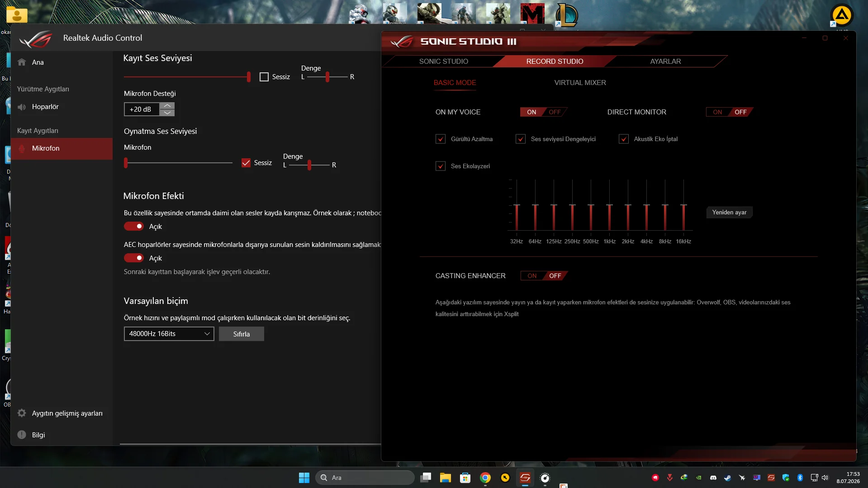Open Task View on the taskbar
Screen dimensions: 868x488
pyautogui.click(x=426, y=478)
